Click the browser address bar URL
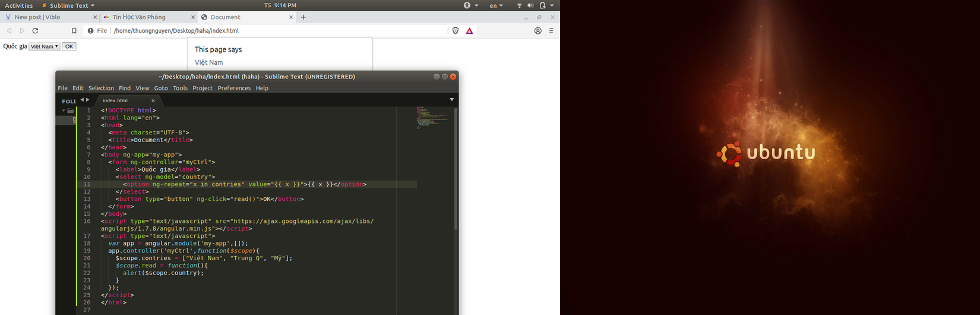980x315 pixels. (176, 31)
